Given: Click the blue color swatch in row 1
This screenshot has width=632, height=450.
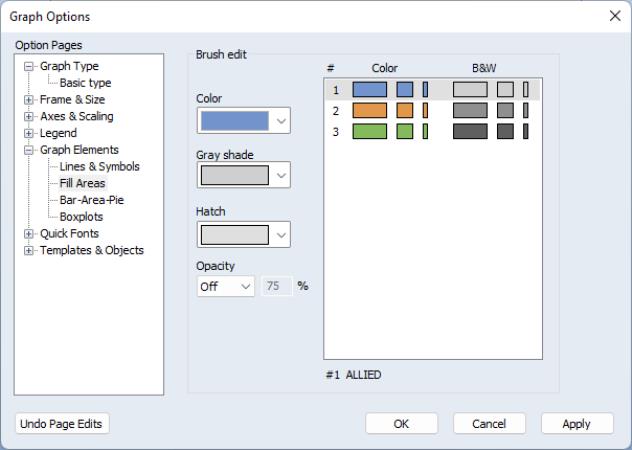Looking at the screenshot, I should [x=370, y=90].
